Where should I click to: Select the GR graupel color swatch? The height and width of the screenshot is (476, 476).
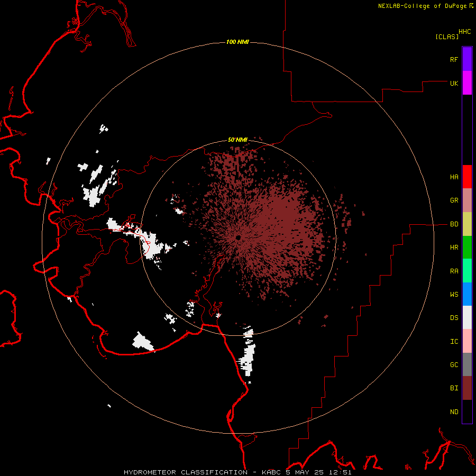[x=467, y=200]
